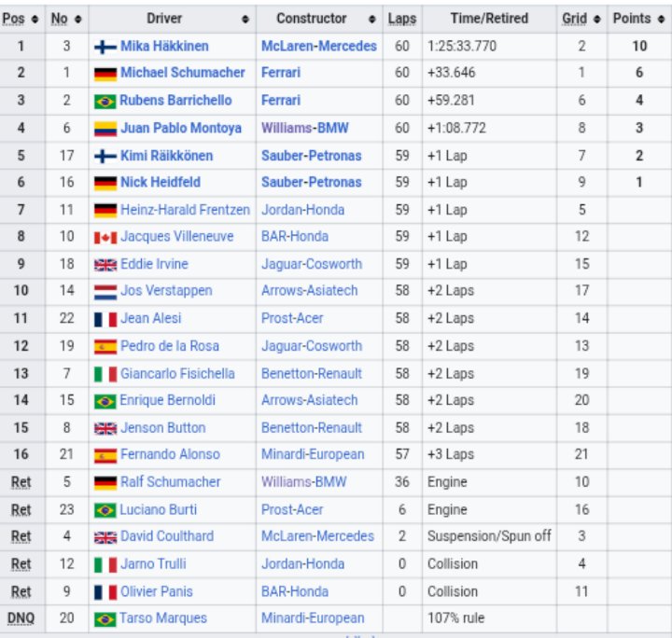Screen dimensions: 672x638
Task: Open Jaguar-Cosworth link in Irvine row
Action: [x=312, y=264]
